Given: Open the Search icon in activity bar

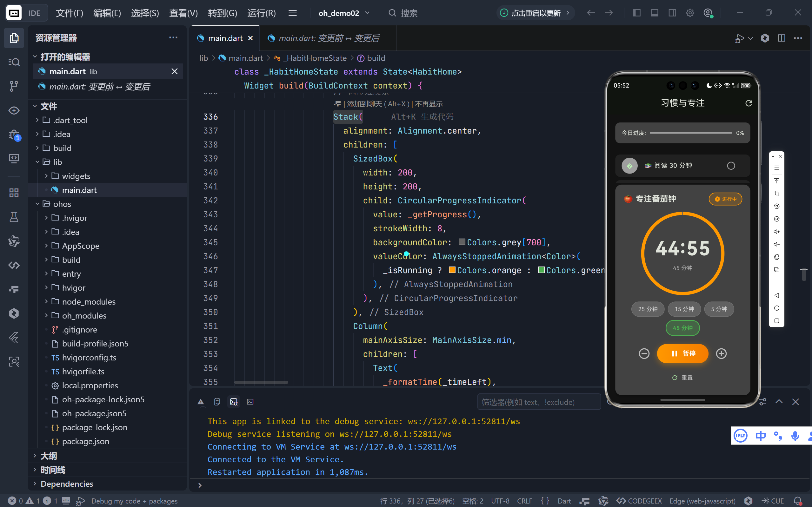Looking at the screenshot, I should tap(14, 62).
